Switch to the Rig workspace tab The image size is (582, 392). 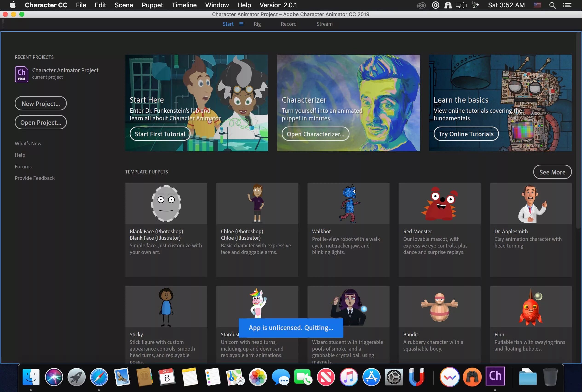(x=257, y=24)
